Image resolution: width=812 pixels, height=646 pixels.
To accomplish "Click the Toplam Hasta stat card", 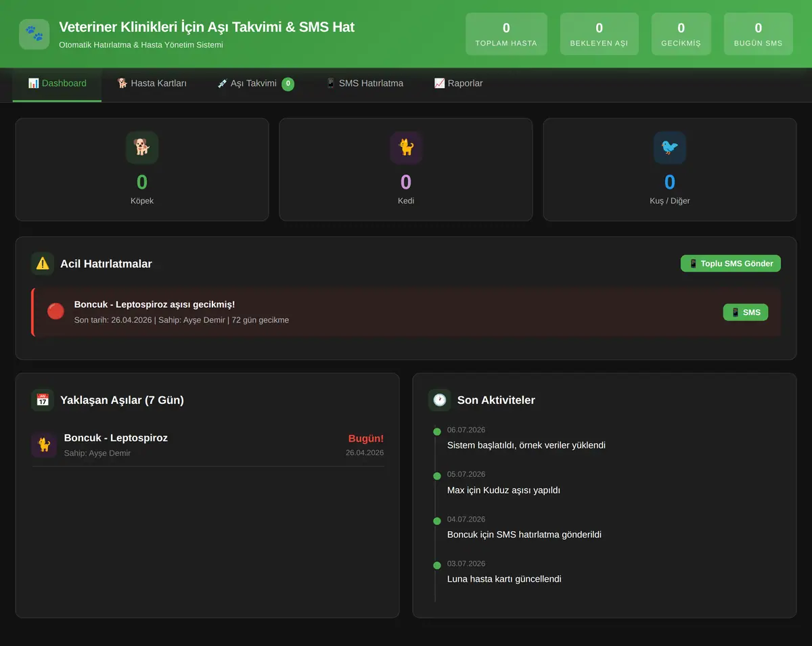I will [x=506, y=34].
